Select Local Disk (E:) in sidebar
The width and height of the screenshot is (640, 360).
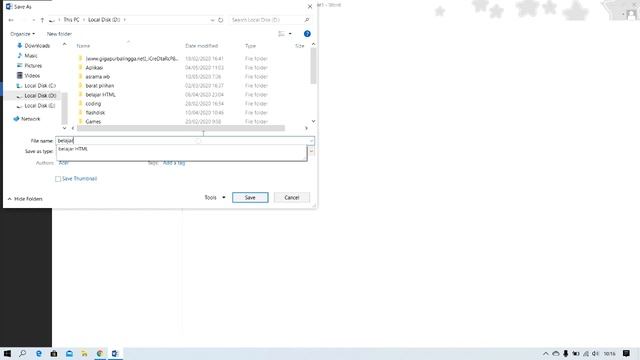click(x=40, y=106)
